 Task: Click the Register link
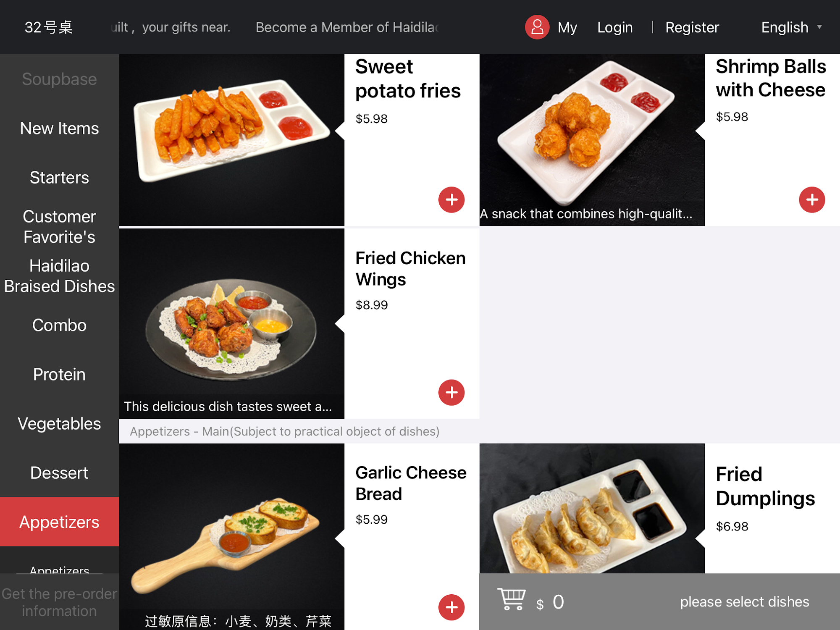click(692, 27)
